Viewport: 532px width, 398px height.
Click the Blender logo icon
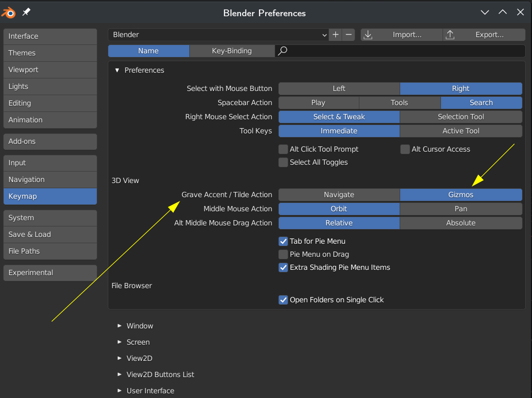point(9,13)
